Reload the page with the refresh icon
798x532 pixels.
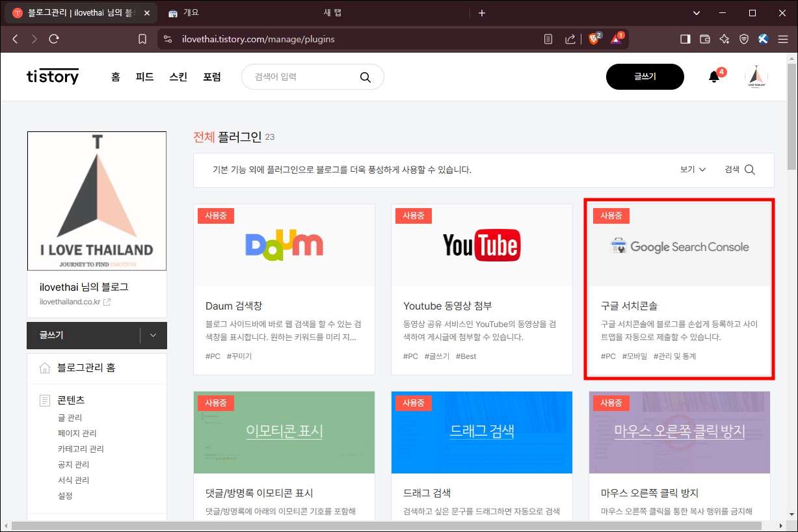click(x=54, y=39)
